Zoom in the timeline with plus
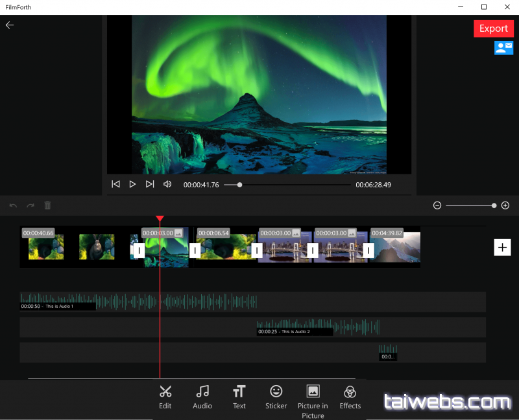The height and width of the screenshot is (420, 519). [x=505, y=205]
